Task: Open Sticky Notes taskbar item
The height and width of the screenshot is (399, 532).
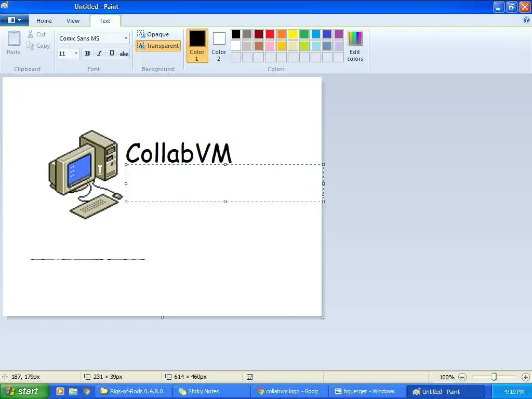Action: click(x=212, y=391)
